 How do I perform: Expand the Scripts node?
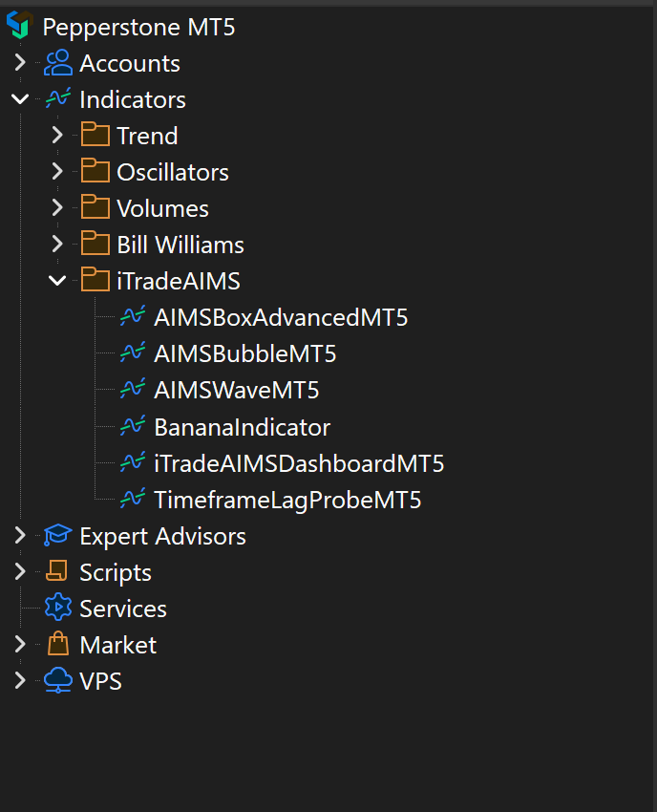point(20,571)
